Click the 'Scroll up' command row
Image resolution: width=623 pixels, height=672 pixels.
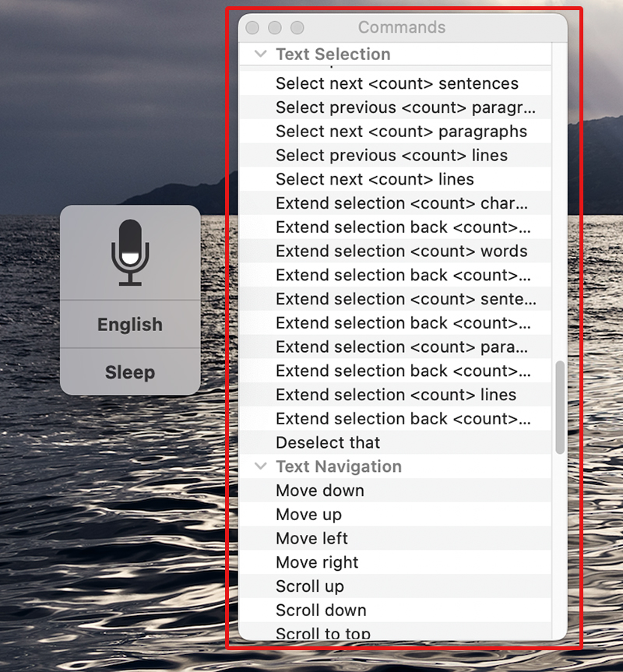309,586
